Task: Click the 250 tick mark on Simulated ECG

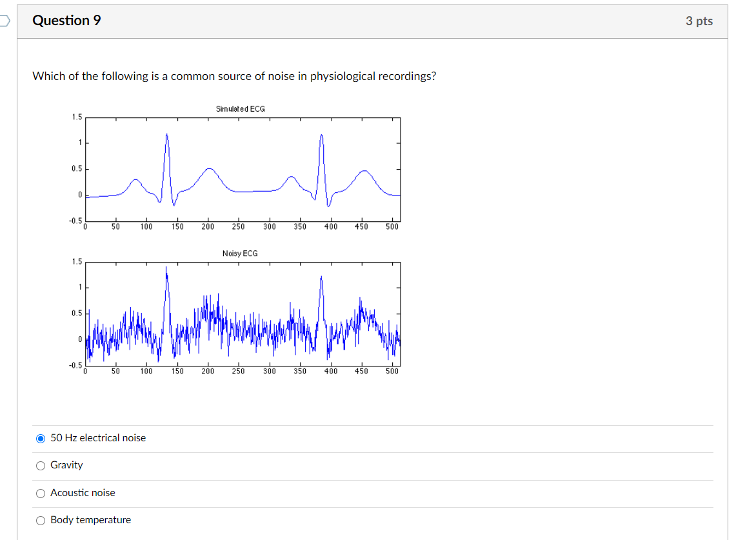Action: tap(239, 226)
